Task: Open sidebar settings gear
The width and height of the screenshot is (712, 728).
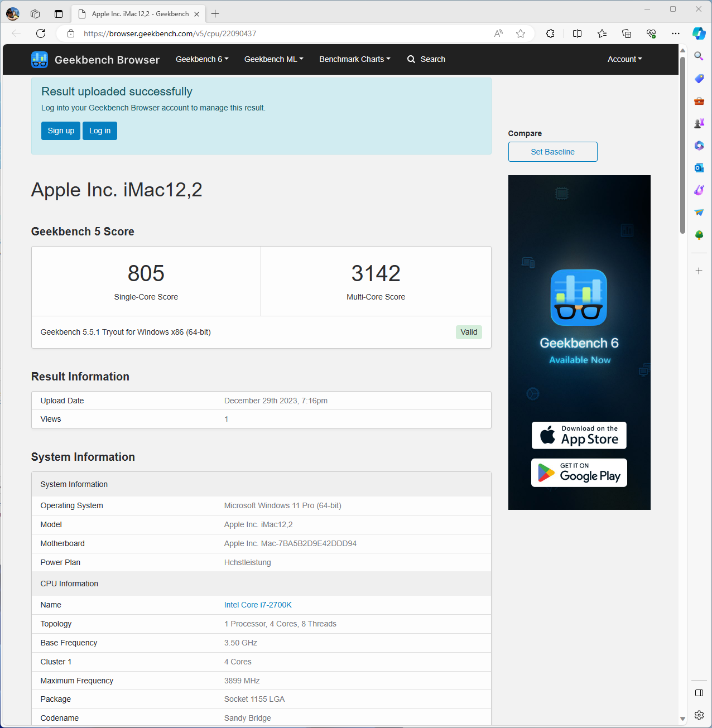Action: pyautogui.click(x=699, y=715)
